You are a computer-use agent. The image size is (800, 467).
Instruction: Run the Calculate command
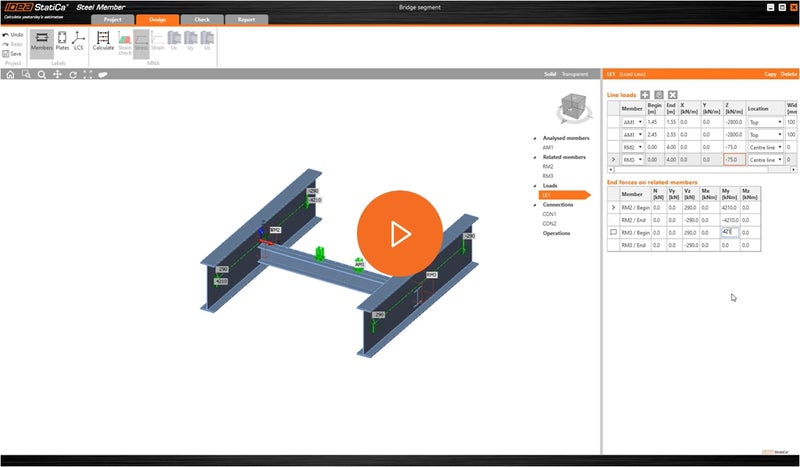103,41
